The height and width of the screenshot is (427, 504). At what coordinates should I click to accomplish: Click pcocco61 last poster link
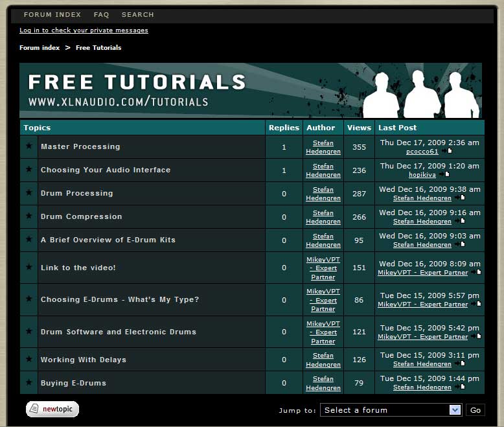(422, 152)
